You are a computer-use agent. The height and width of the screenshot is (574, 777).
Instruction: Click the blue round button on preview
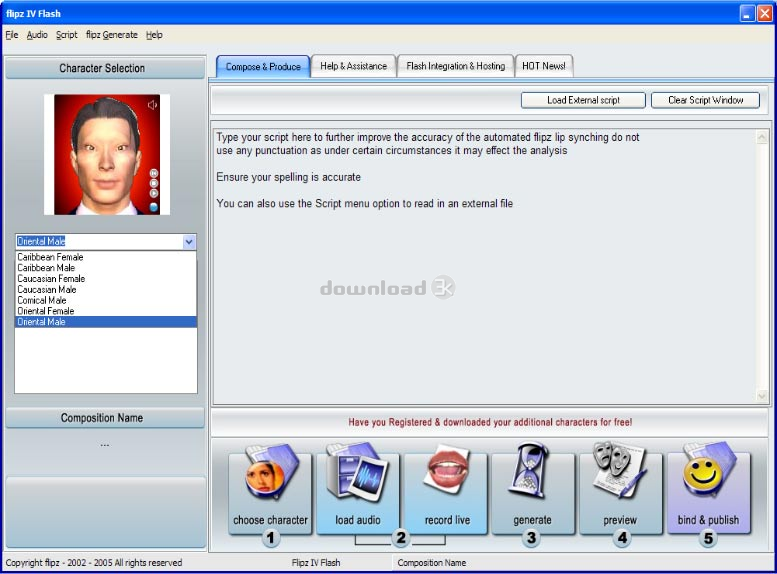click(154, 207)
